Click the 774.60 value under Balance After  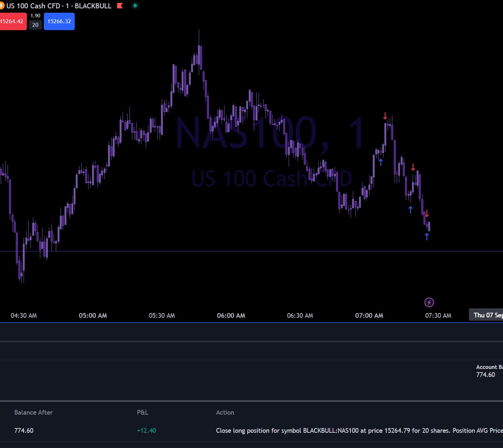pyautogui.click(x=24, y=431)
